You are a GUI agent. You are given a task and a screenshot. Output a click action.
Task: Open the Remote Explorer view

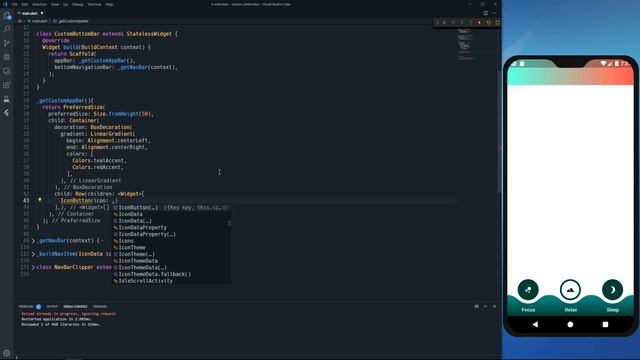[7, 71]
